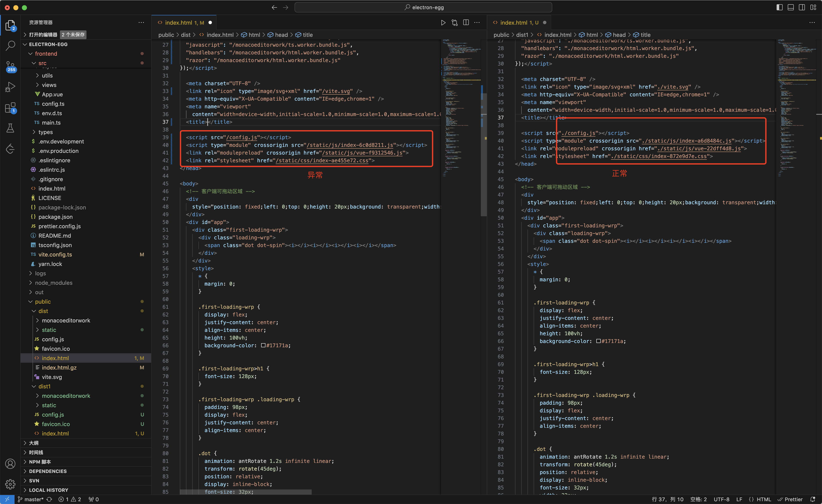
Task: Open the #17171a color swatch in left editor
Action: (x=263, y=346)
